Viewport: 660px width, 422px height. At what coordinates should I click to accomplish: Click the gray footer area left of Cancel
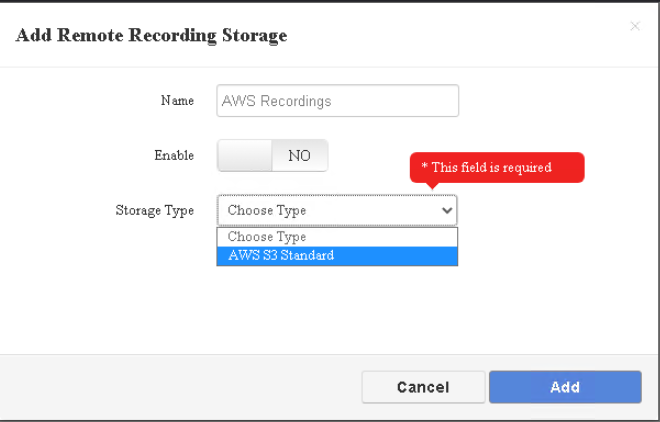point(181,387)
